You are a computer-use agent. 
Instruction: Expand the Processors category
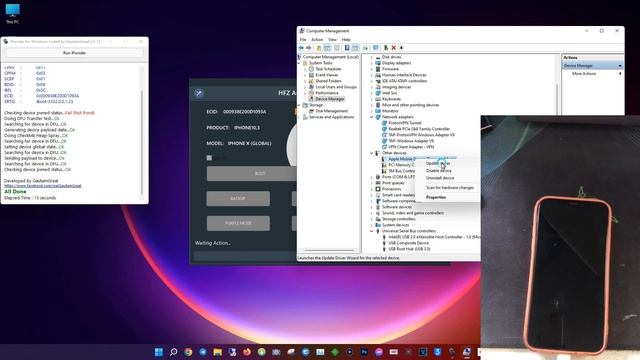[x=372, y=189]
